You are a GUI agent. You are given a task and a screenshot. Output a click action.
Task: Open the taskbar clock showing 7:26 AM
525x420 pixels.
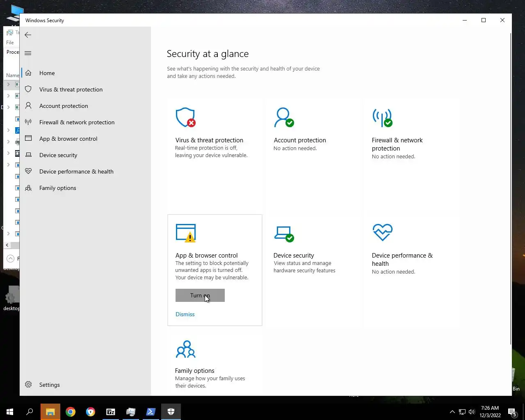(490, 412)
